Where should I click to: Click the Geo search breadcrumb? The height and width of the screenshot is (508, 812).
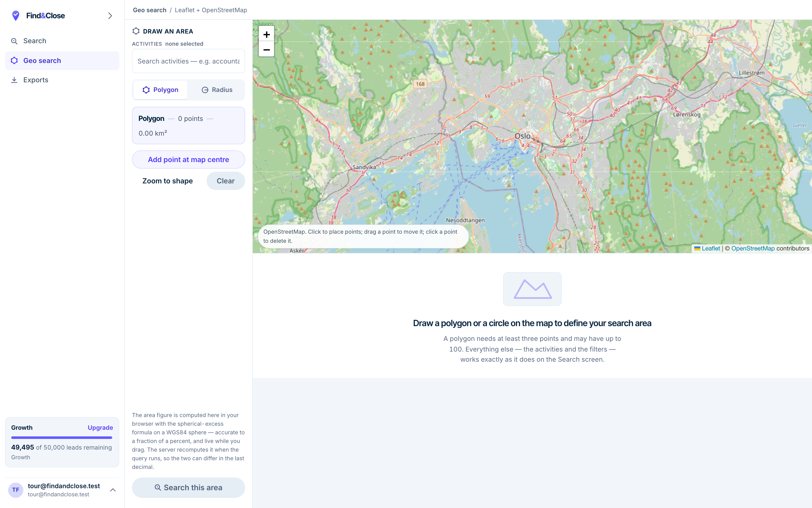click(150, 10)
